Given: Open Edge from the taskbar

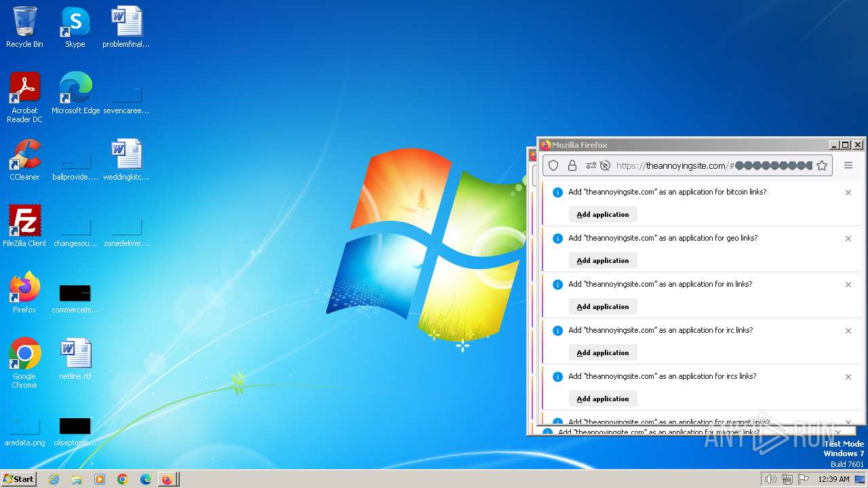Looking at the screenshot, I should click(146, 479).
